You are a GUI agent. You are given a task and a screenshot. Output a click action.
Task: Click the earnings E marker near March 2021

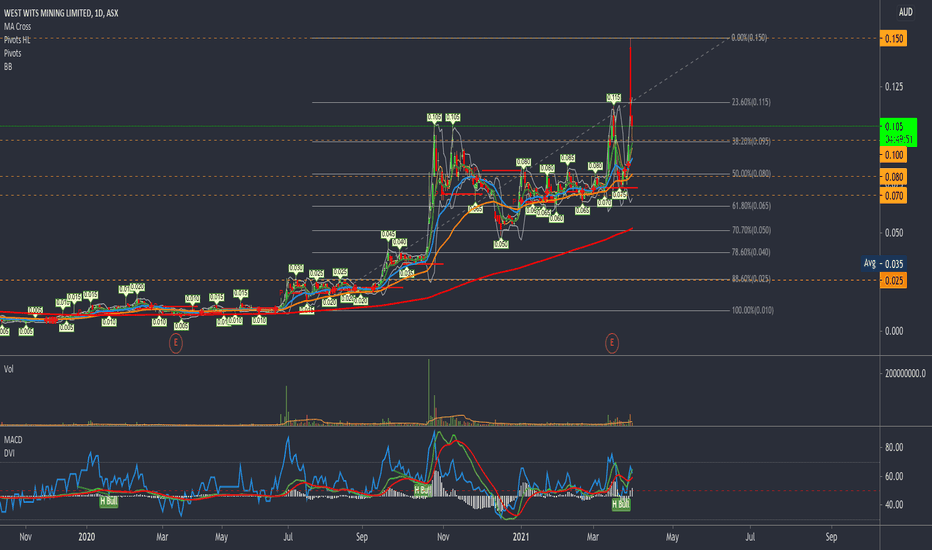(612, 343)
